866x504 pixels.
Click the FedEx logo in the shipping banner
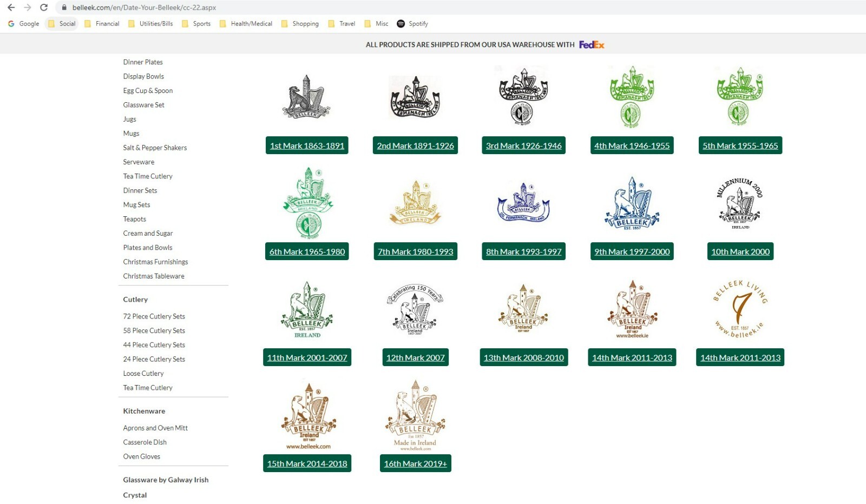[x=592, y=44]
